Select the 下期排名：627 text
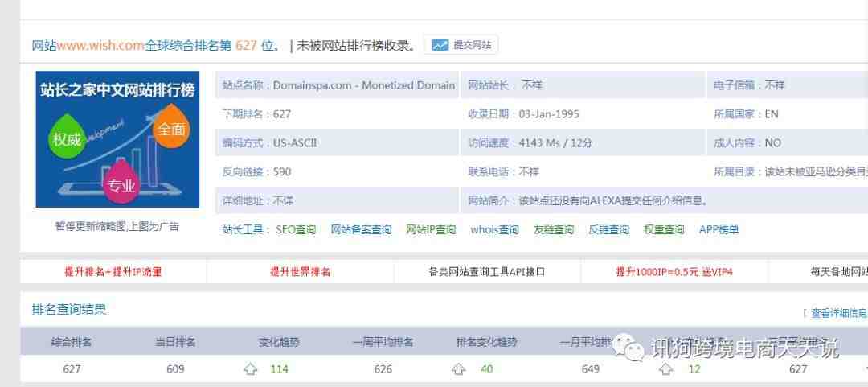The height and width of the screenshot is (387, 868). point(256,114)
